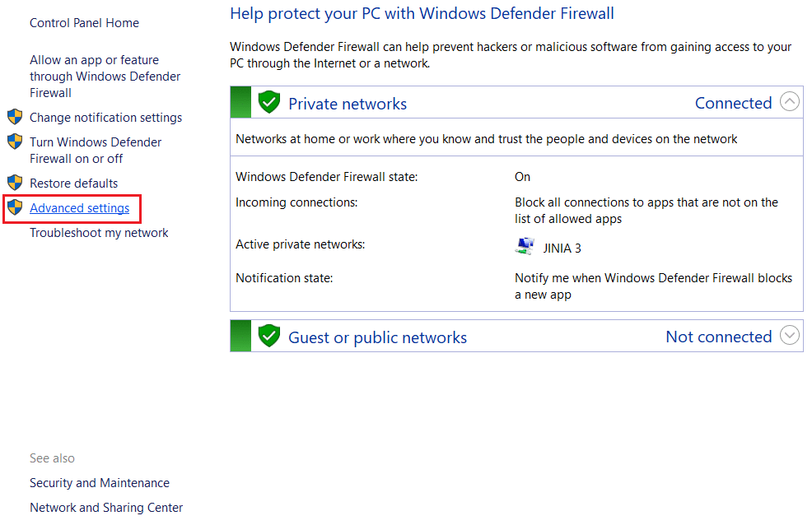Viewport: 812px width, 525px height.
Task: Click shield icon next to Advanced settings
Action: [15, 207]
